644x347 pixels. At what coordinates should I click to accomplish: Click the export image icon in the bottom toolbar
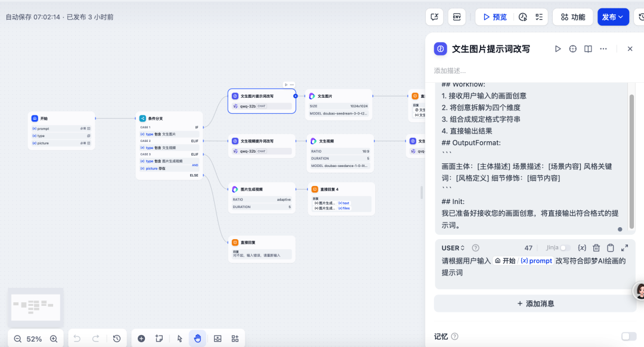(x=218, y=339)
